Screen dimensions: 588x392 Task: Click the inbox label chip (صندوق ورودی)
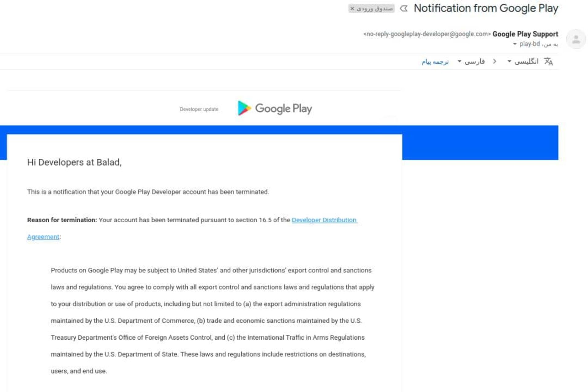click(x=371, y=9)
